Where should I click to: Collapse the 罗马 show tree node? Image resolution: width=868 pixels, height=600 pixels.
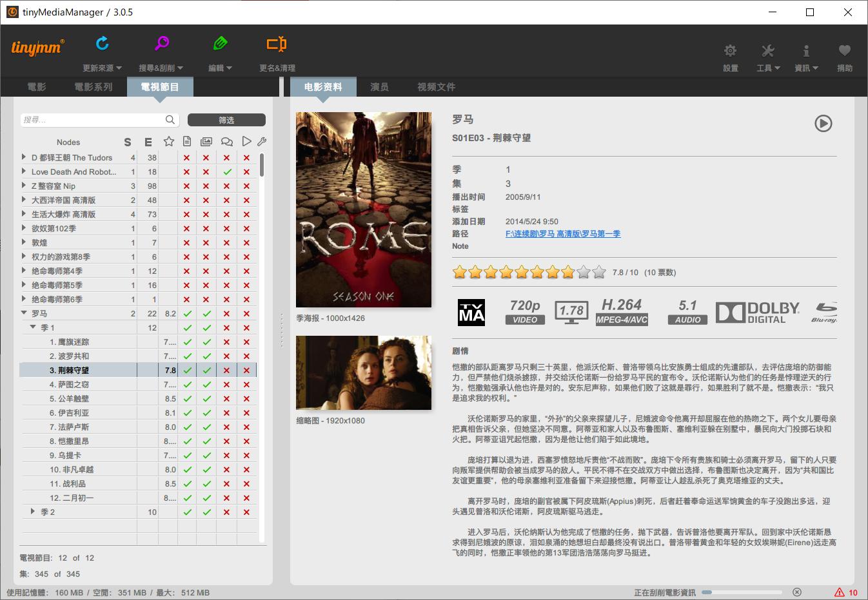pos(25,313)
